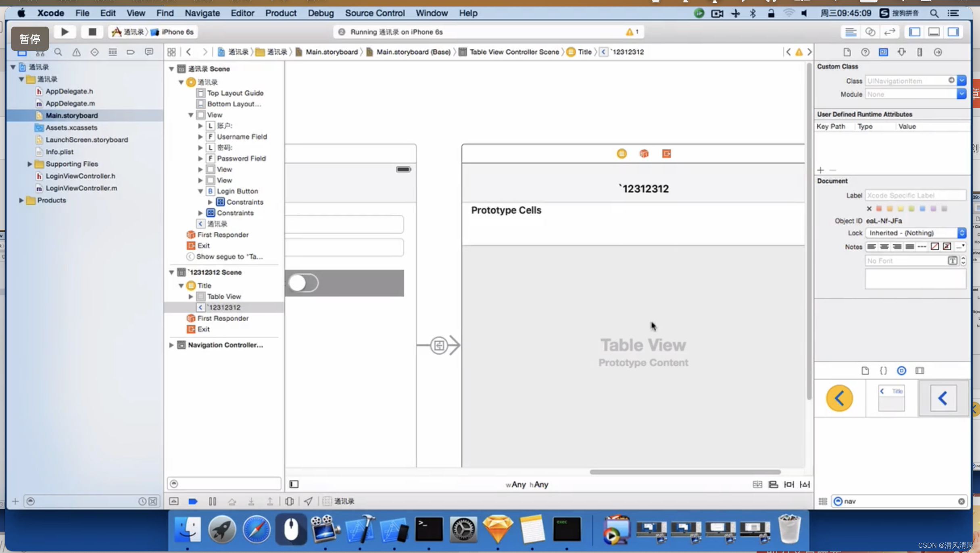
Task: Open the Module dropdown
Action: pyautogui.click(x=962, y=94)
